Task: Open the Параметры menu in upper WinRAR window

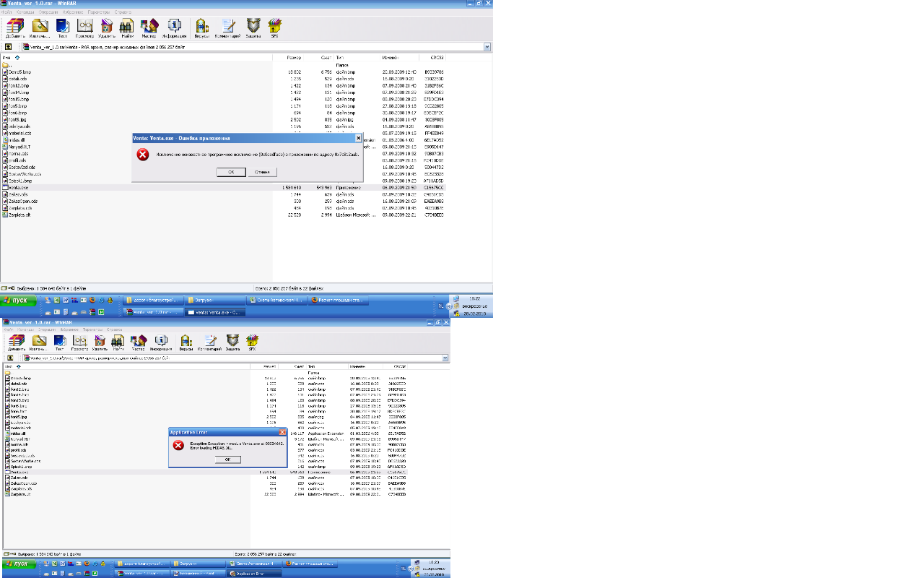Action: (99, 12)
